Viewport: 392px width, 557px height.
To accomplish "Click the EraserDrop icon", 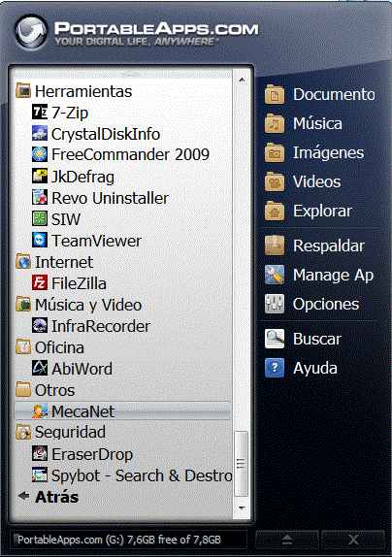I will tap(40, 453).
